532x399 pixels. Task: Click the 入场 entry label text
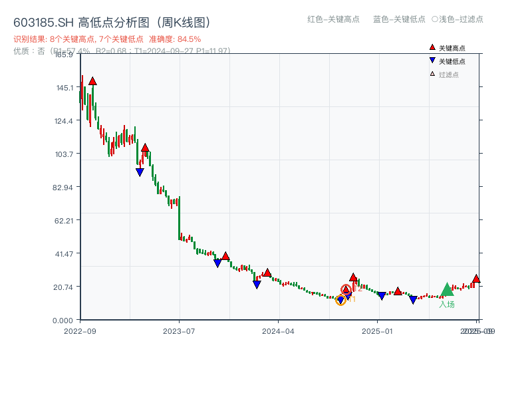pyautogui.click(x=447, y=303)
